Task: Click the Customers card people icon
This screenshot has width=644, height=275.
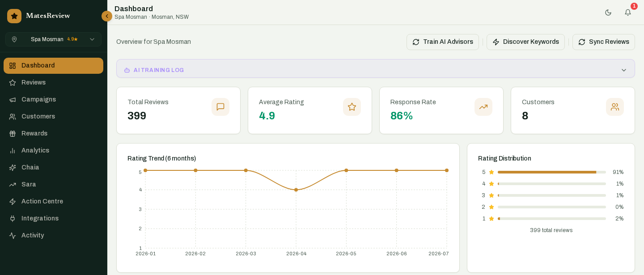Action: point(615,107)
